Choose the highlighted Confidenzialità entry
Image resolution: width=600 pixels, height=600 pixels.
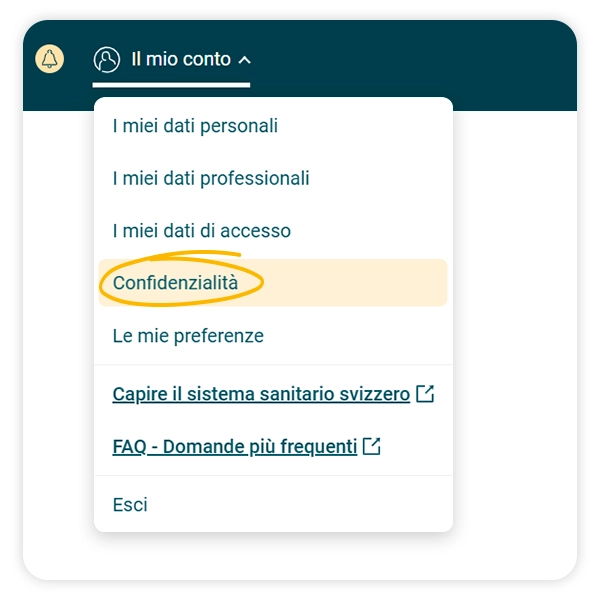click(176, 283)
